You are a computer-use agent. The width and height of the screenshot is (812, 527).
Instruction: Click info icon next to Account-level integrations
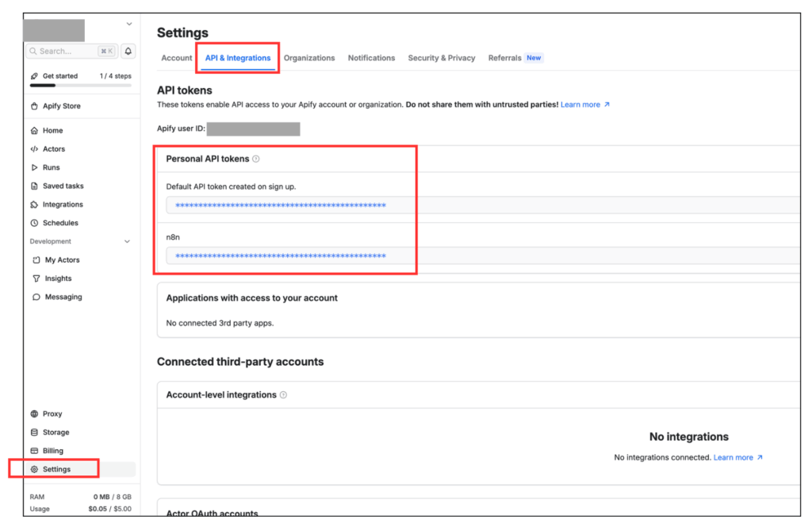pyautogui.click(x=284, y=394)
